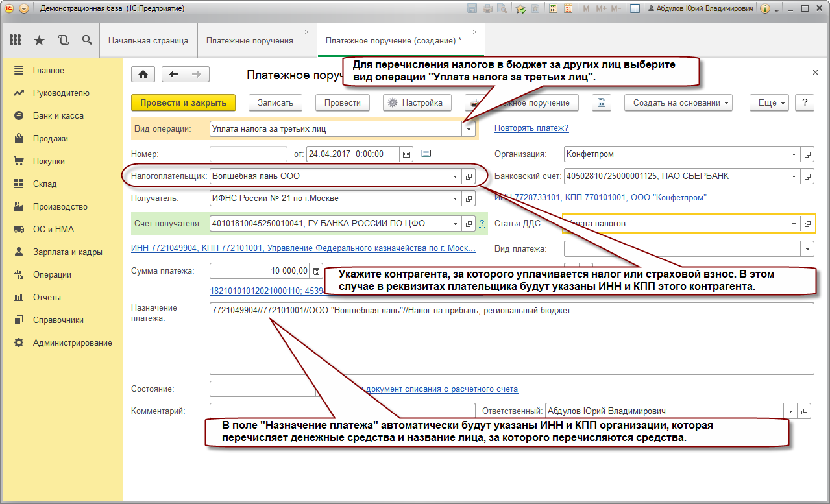Follow Повторять платеж? link
Viewport: 830px width, 504px height.
pyautogui.click(x=531, y=128)
